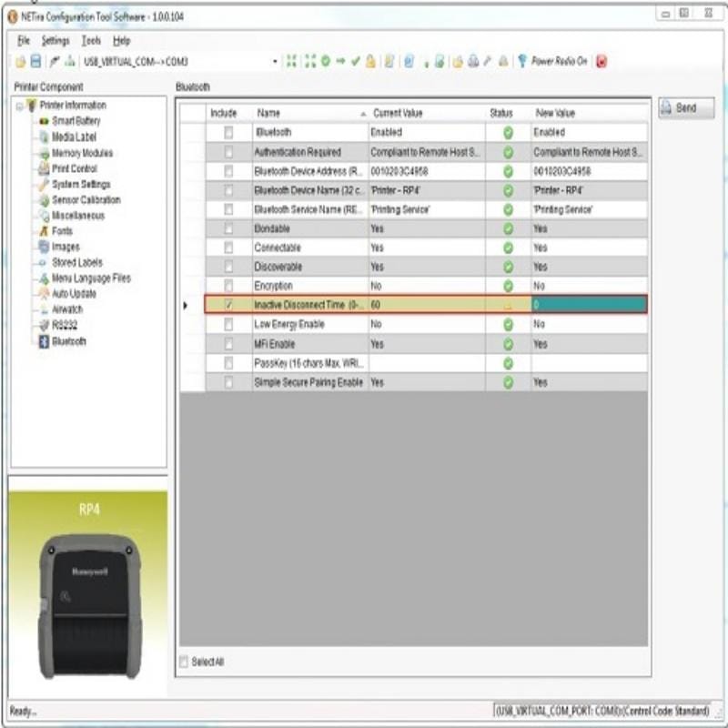Click the save disk icon in toolbar
Image resolution: width=728 pixels, height=728 pixels.
[x=35, y=61]
